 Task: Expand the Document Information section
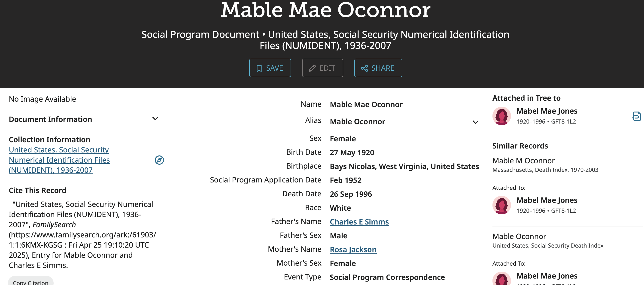(x=155, y=119)
